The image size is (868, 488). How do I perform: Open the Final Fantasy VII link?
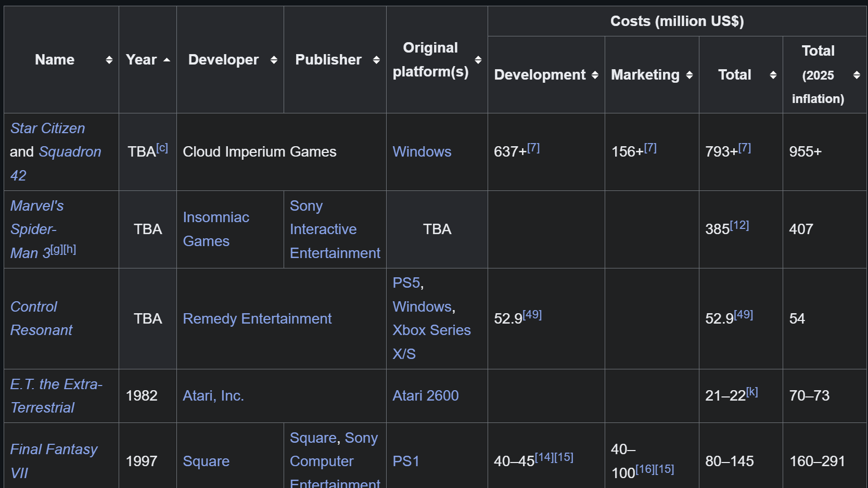[x=54, y=461]
